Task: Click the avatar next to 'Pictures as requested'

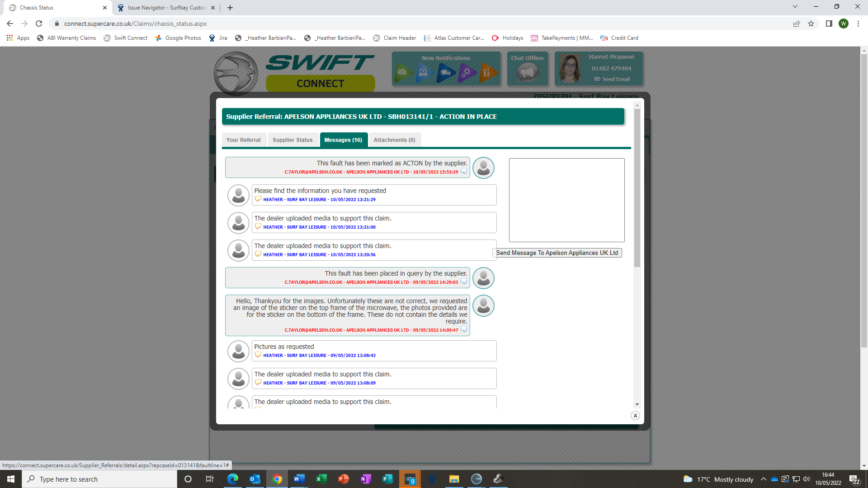Action: 238,351
